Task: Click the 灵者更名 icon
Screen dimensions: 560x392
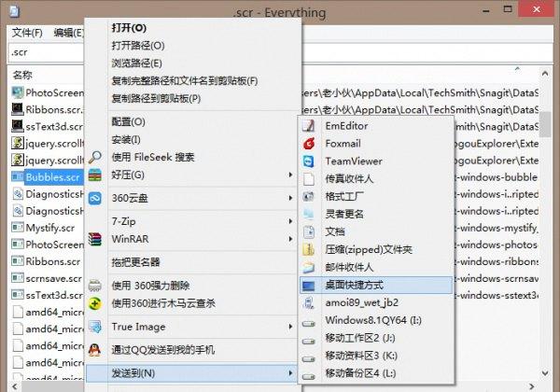Action: [309, 215]
